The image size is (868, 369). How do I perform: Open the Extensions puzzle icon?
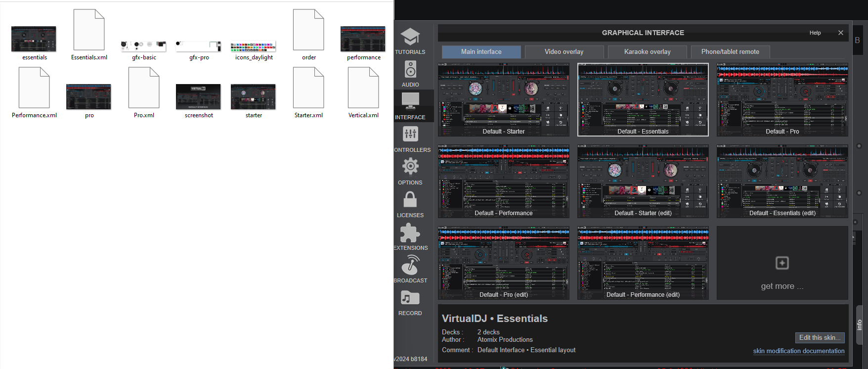410,232
